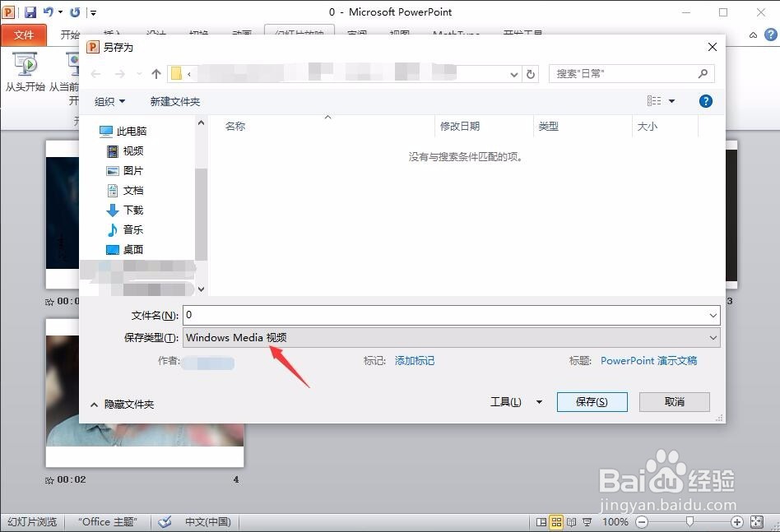Collapse folders with 隐藏文件夹

123,405
